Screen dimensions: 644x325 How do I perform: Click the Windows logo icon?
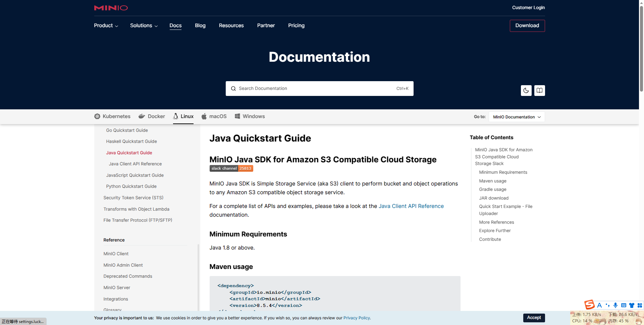click(x=237, y=116)
